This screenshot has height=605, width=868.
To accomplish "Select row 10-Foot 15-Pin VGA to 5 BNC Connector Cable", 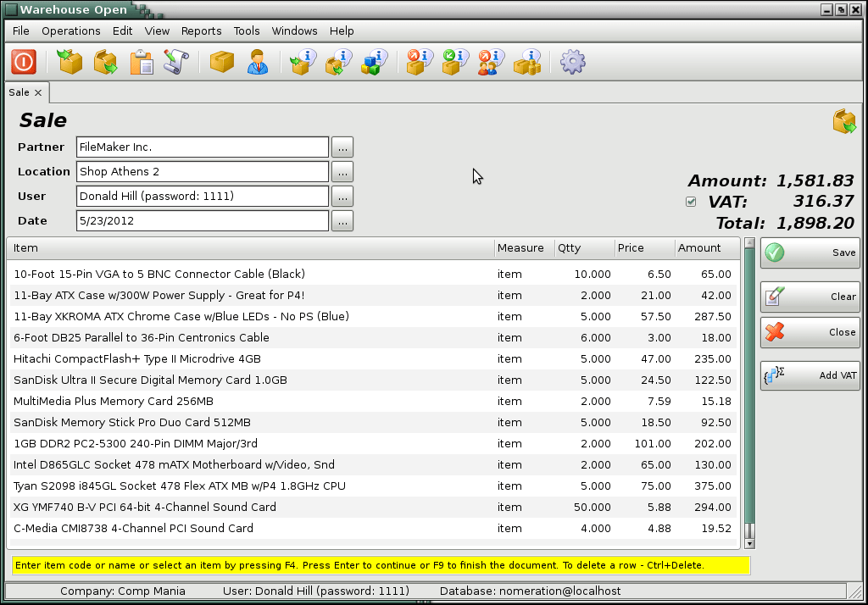I will [373, 274].
